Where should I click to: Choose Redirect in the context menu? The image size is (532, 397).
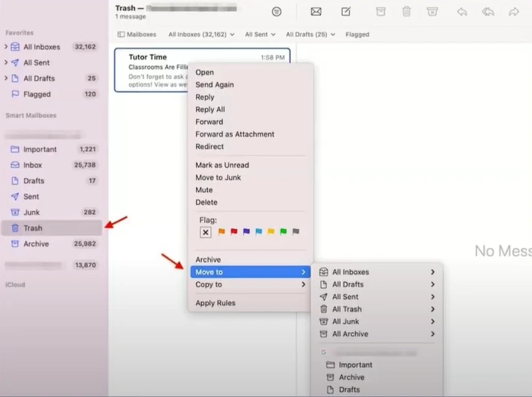coord(250,147)
